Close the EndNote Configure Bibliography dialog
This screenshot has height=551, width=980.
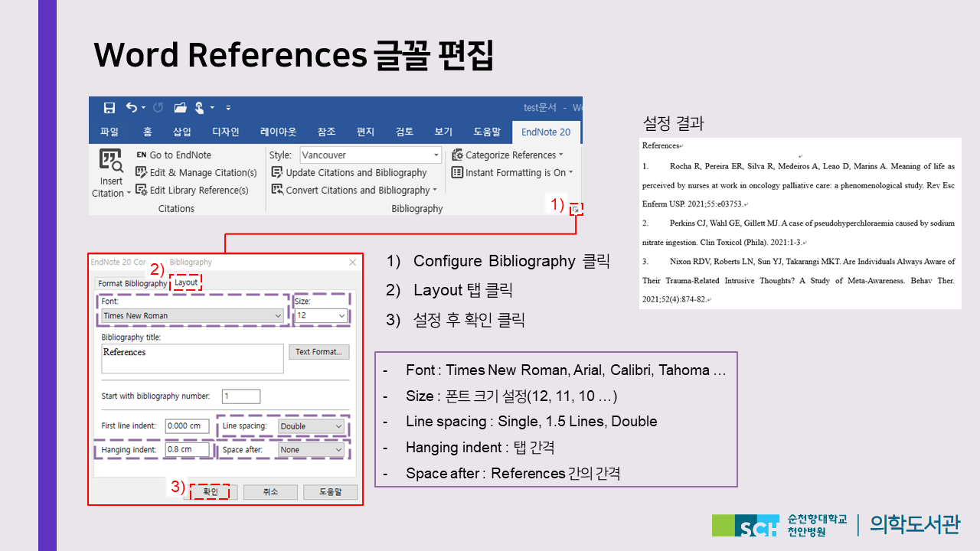(x=353, y=262)
